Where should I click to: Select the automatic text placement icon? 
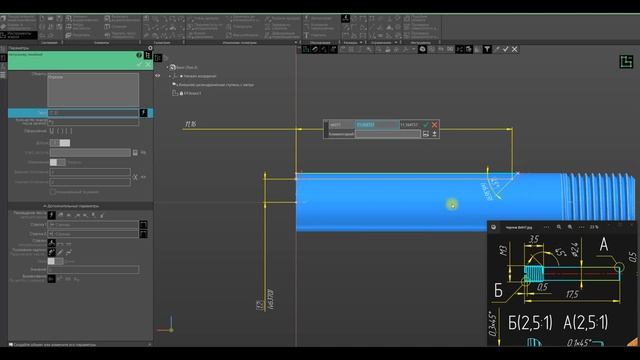(51, 215)
